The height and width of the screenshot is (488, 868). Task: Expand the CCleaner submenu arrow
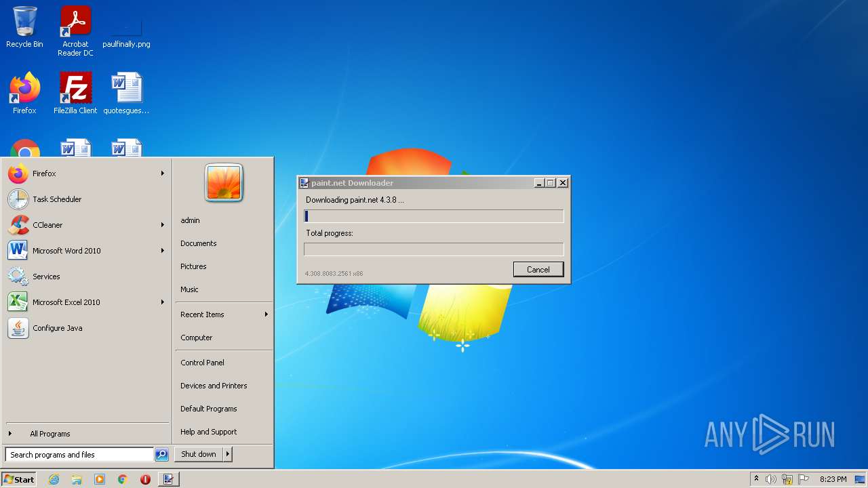(163, 225)
